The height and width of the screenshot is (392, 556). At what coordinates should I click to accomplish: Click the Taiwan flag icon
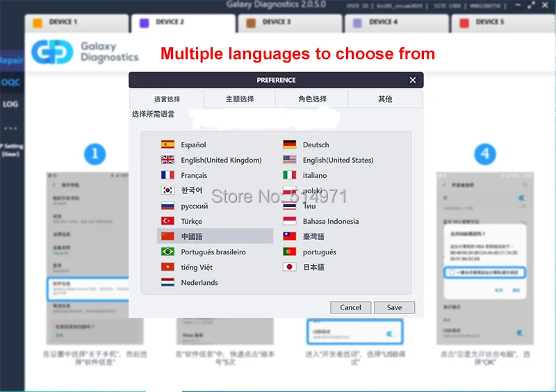pos(290,236)
